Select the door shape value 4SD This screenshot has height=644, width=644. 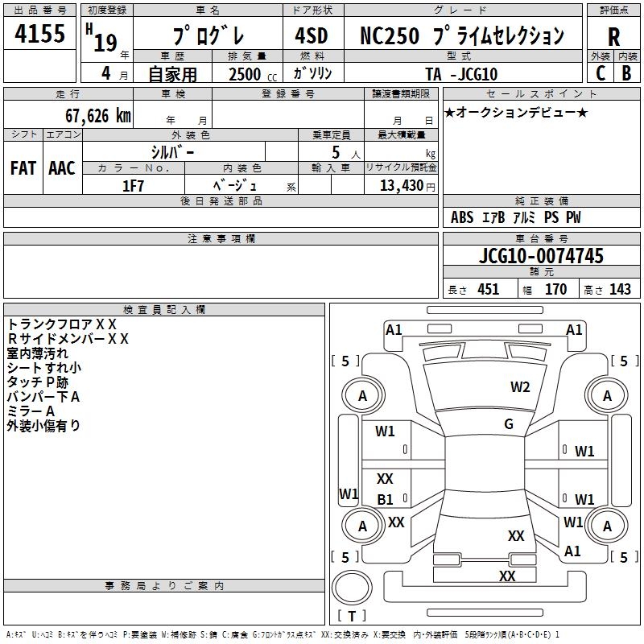312,35
